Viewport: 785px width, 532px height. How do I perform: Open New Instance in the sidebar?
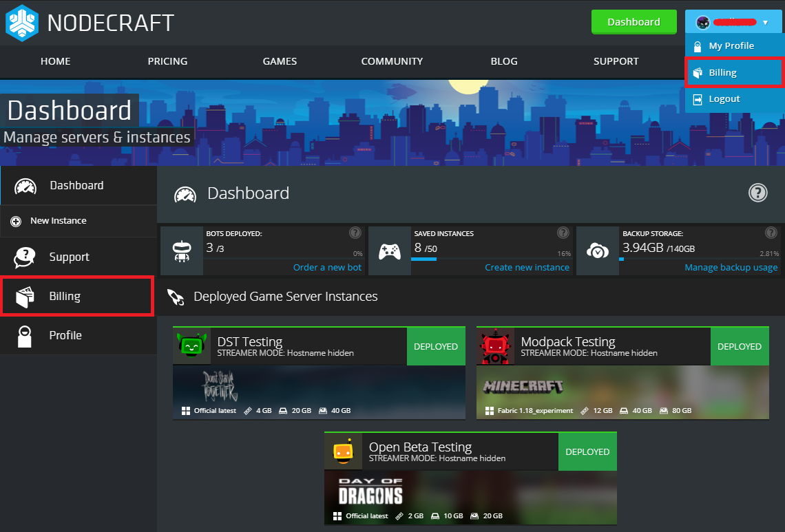pyautogui.click(x=78, y=221)
